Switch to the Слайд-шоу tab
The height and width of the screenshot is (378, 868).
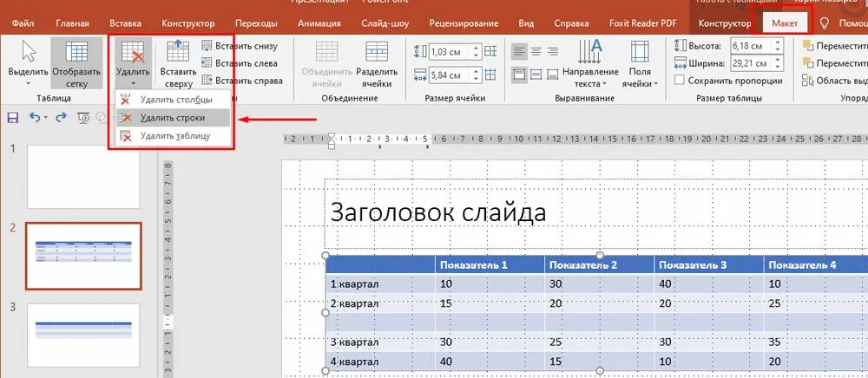click(385, 23)
